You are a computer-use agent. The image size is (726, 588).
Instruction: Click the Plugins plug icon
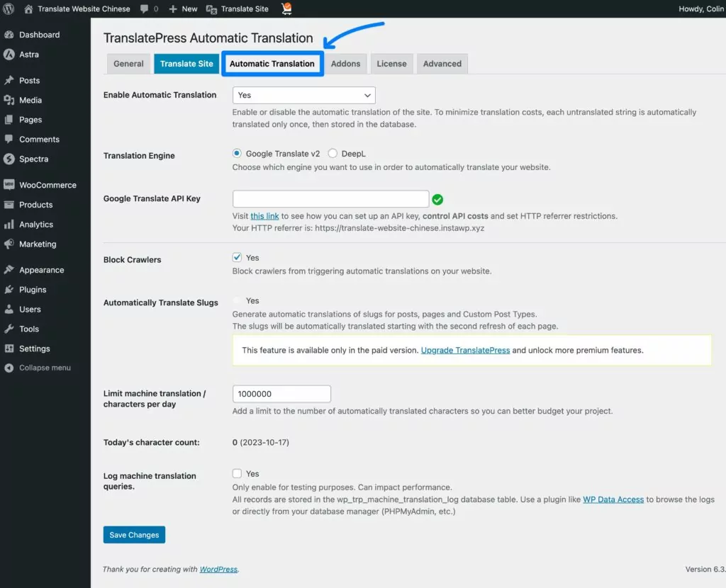(x=9, y=290)
